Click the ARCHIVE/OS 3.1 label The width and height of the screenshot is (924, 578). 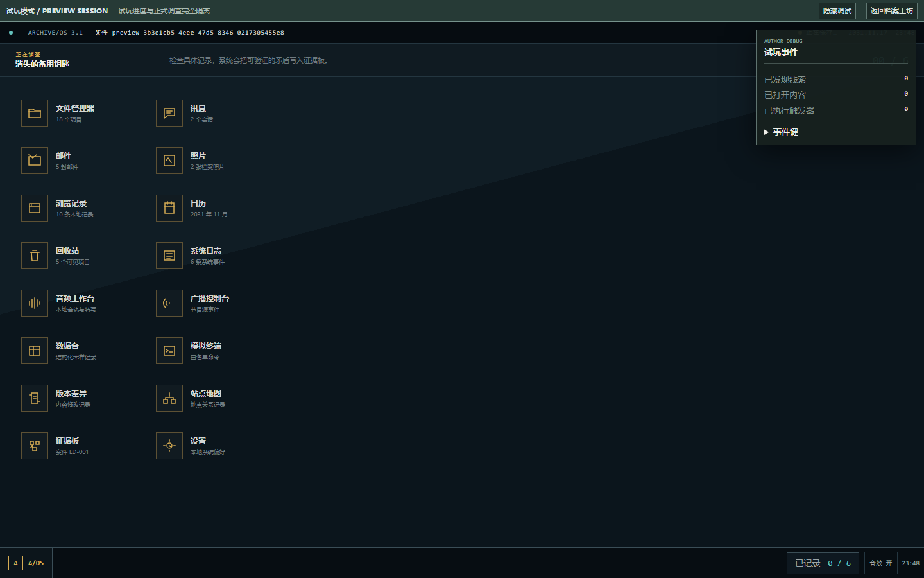pos(55,33)
